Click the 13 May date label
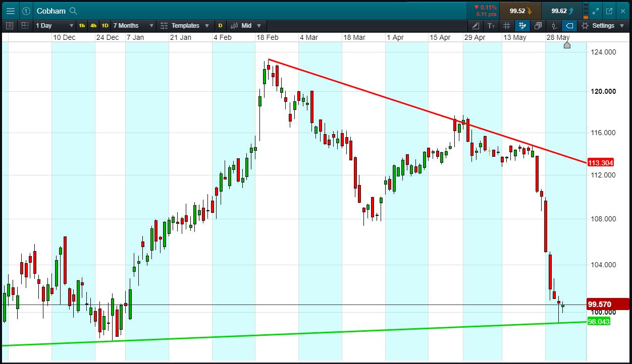Screen dimensions: 632x364 coord(514,37)
